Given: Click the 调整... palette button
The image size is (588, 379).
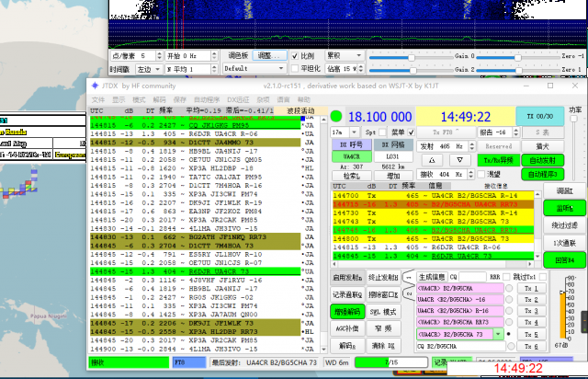Looking at the screenshot, I should 269,55.
